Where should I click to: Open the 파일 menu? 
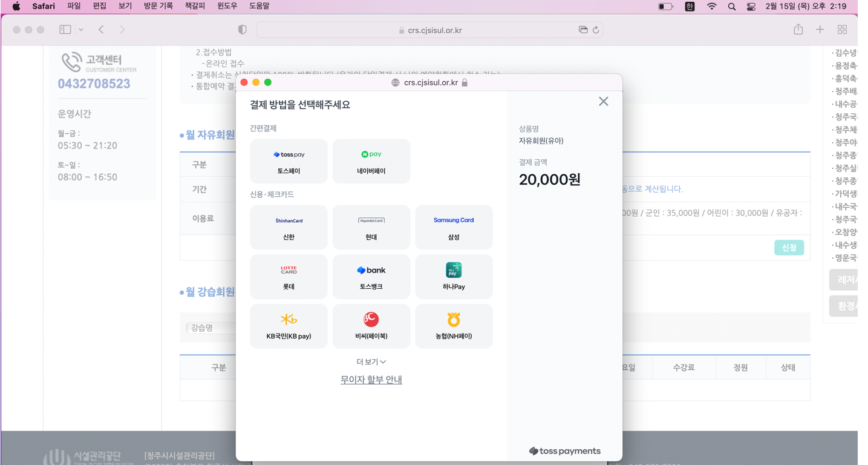[74, 6]
